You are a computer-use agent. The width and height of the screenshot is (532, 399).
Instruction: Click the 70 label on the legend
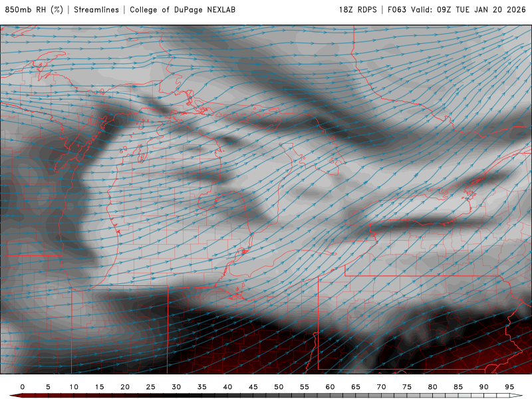381,387
